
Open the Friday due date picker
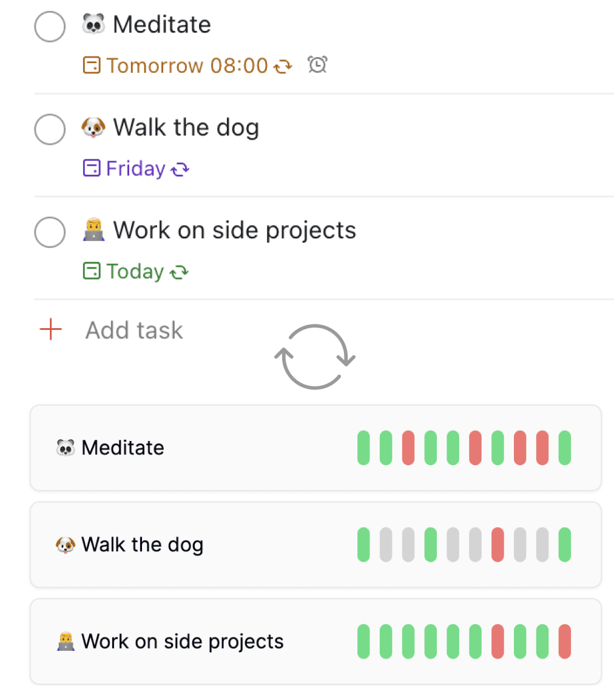pos(135,169)
